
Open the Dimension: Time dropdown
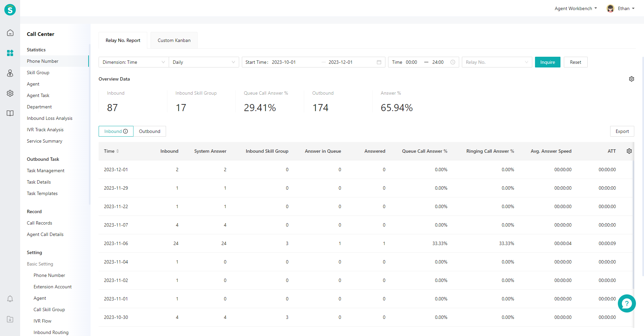[x=134, y=62]
